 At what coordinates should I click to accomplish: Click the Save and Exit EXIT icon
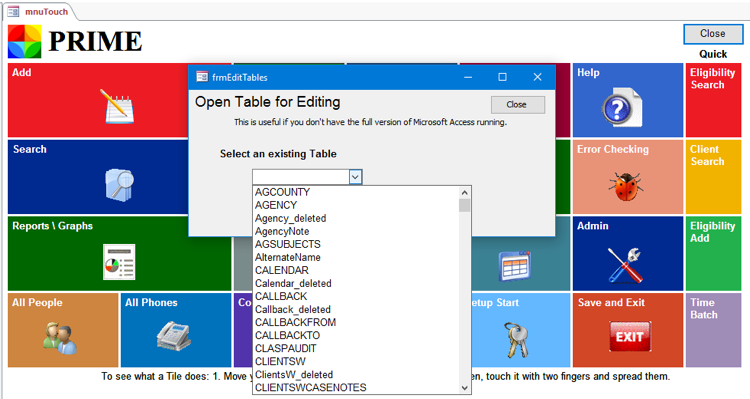(x=629, y=336)
